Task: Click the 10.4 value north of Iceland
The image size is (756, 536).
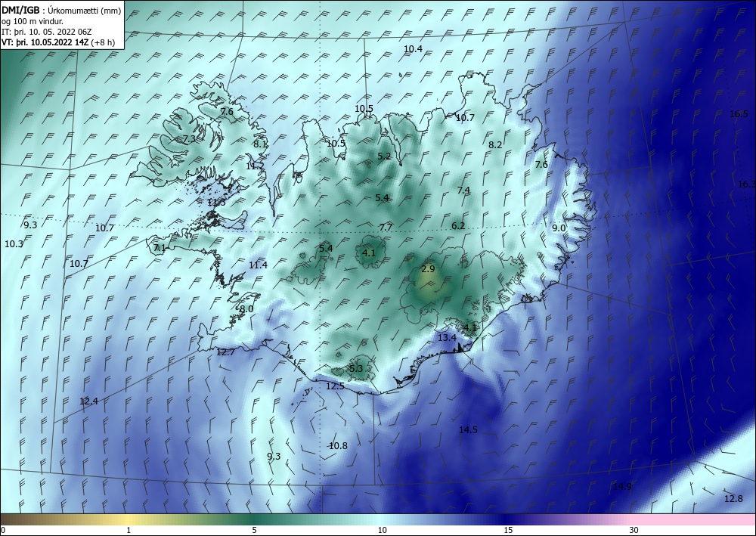Action: [x=413, y=49]
